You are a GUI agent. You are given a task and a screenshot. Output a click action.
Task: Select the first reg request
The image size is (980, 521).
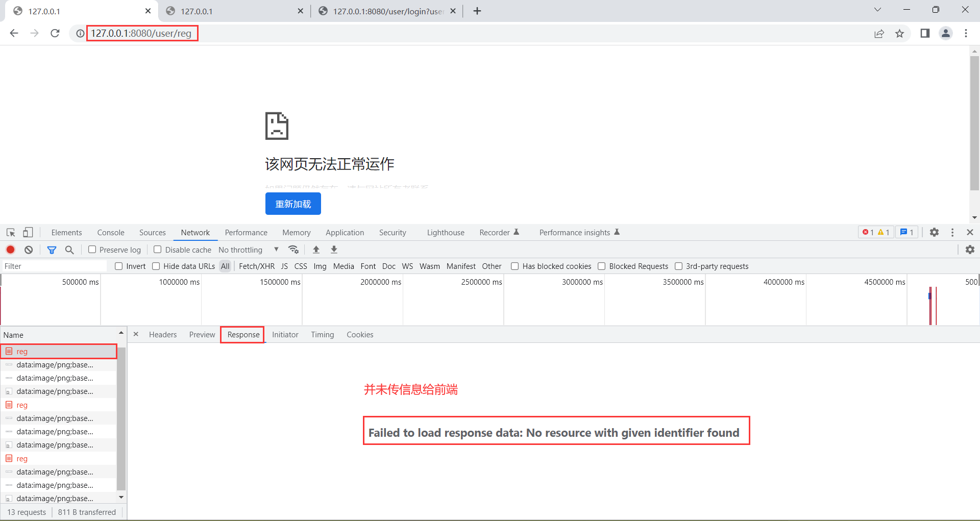59,352
